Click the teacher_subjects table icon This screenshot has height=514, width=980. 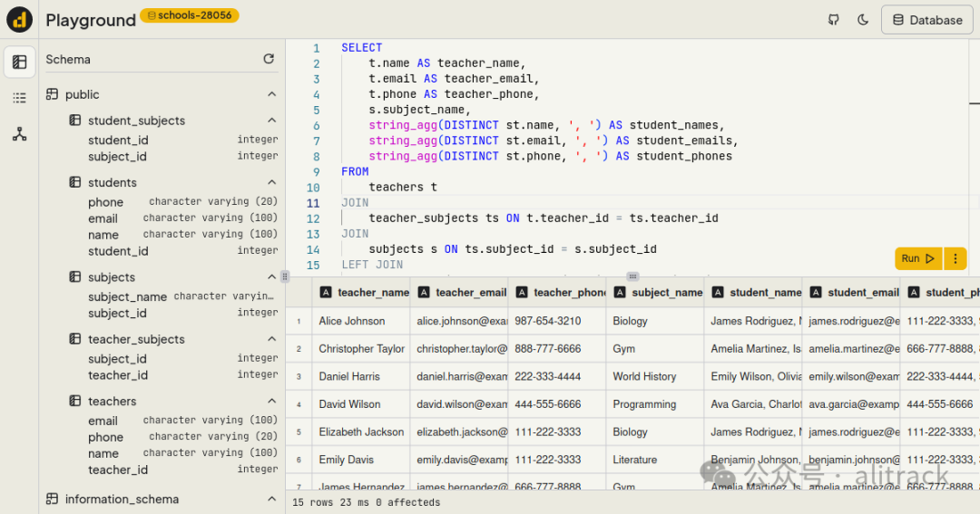click(75, 339)
